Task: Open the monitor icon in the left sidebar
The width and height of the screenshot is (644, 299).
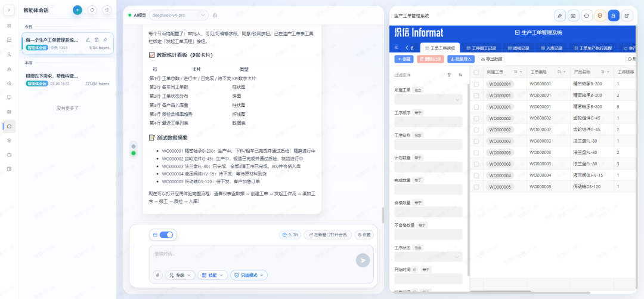Action: [x=9, y=97]
